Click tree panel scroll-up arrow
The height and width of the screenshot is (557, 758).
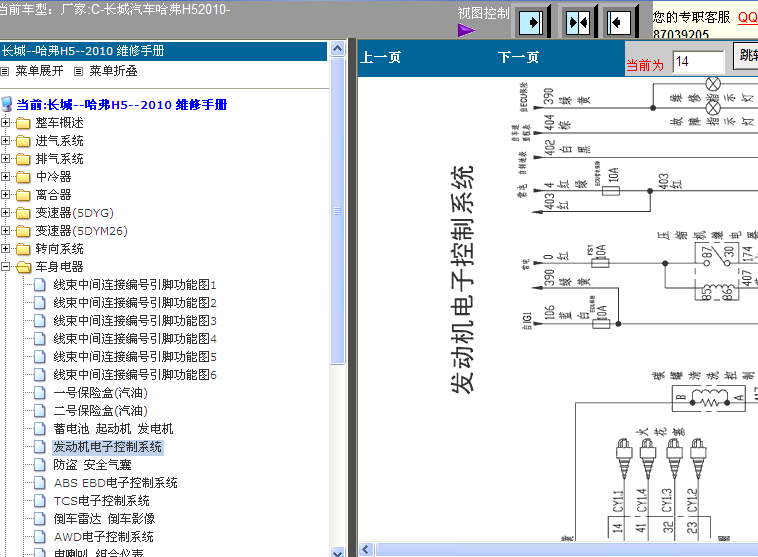(337, 49)
